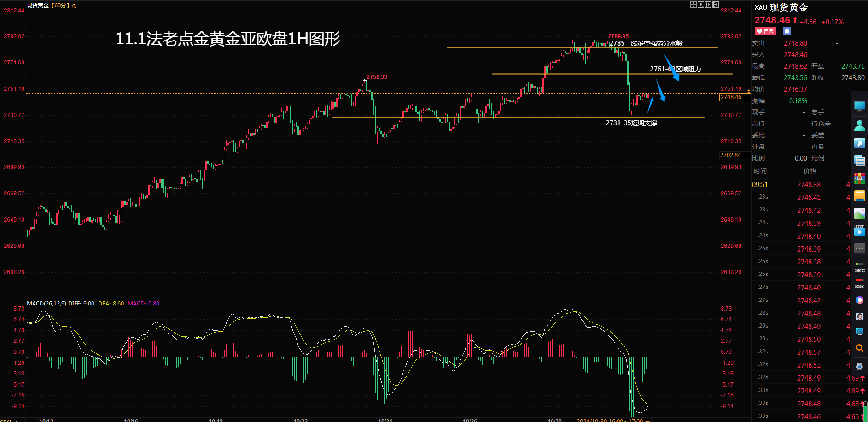Viewport: 868px width, 422px height.
Task: Click the 振幅 value 0.18%
Action: [x=798, y=101]
